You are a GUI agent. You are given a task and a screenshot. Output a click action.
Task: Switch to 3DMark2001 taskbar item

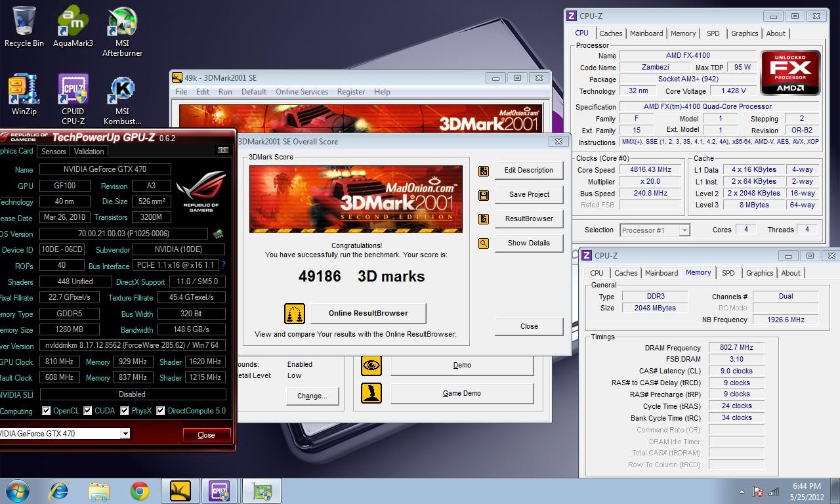[180, 491]
